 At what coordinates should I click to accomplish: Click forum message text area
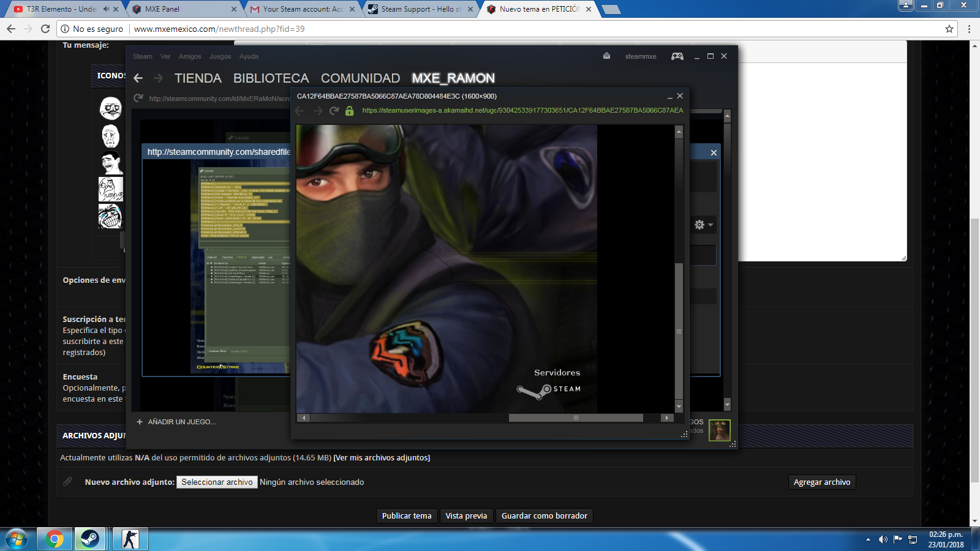point(821,162)
